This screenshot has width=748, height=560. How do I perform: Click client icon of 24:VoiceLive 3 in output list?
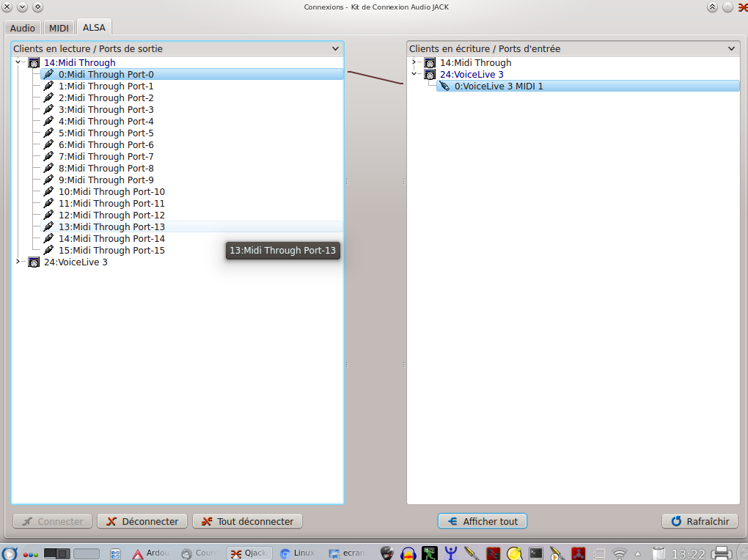click(34, 262)
